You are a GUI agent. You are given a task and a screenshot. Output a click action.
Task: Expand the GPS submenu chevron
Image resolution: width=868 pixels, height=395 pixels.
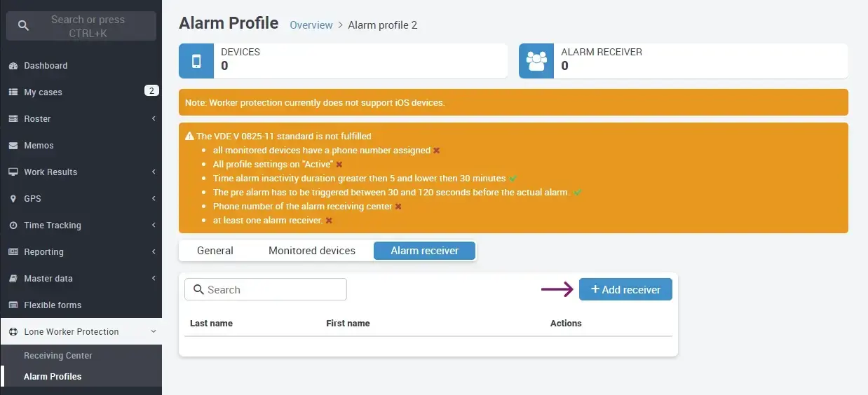coord(154,199)
